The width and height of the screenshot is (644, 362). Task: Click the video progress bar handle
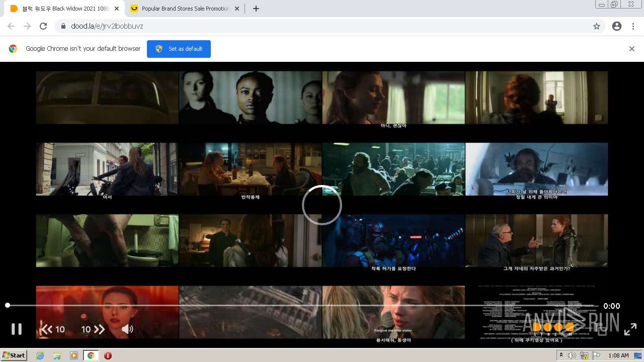[x=8, y=305]
